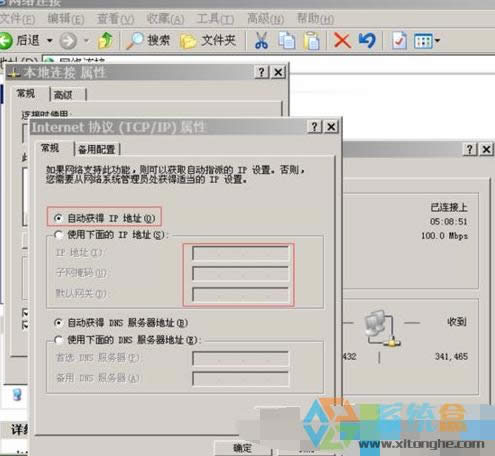The width and height of the screenshot is (495, 456).
Task: Select 自动获得 IP 地址 radio button
Action: 58,218
